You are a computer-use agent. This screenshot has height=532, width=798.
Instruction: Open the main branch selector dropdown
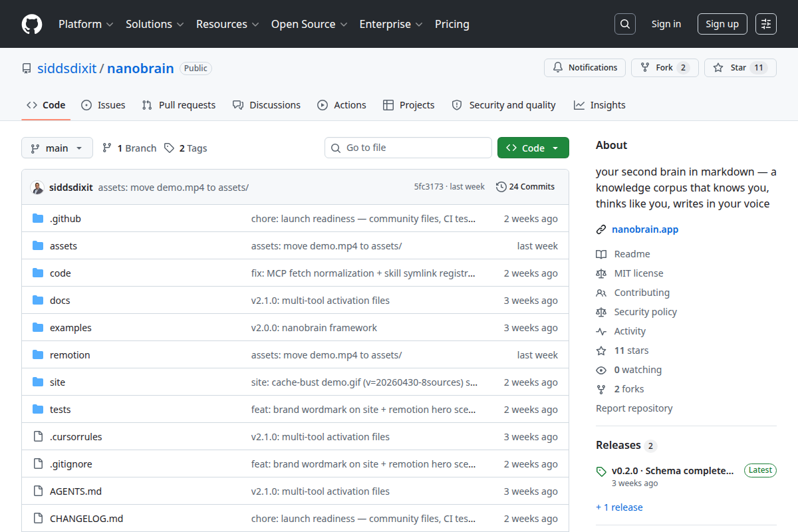(57, 148)
